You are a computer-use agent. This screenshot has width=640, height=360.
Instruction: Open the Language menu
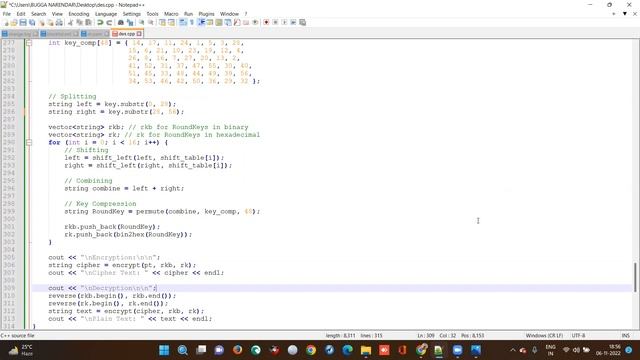[x=106, y=14]
